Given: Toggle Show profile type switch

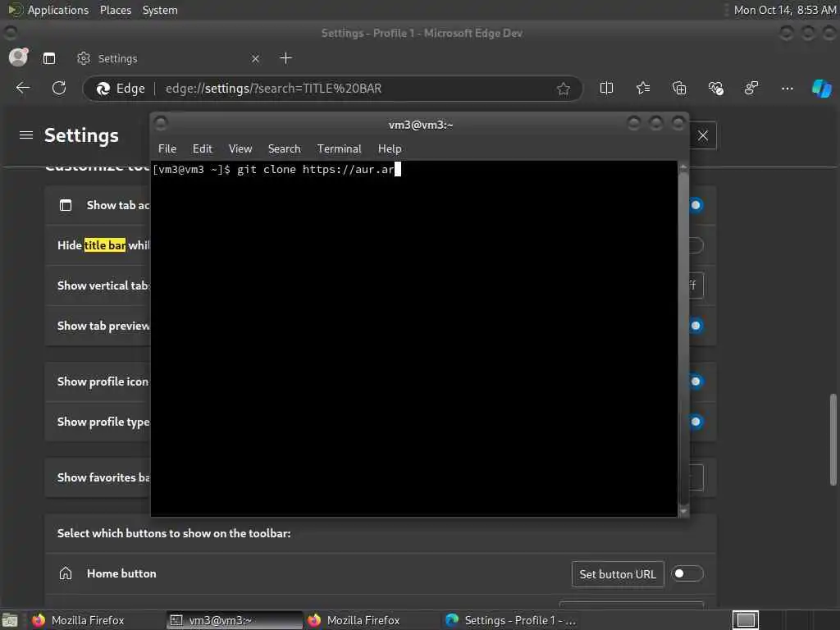Looking at the screenshot, I should coord(696,422).
